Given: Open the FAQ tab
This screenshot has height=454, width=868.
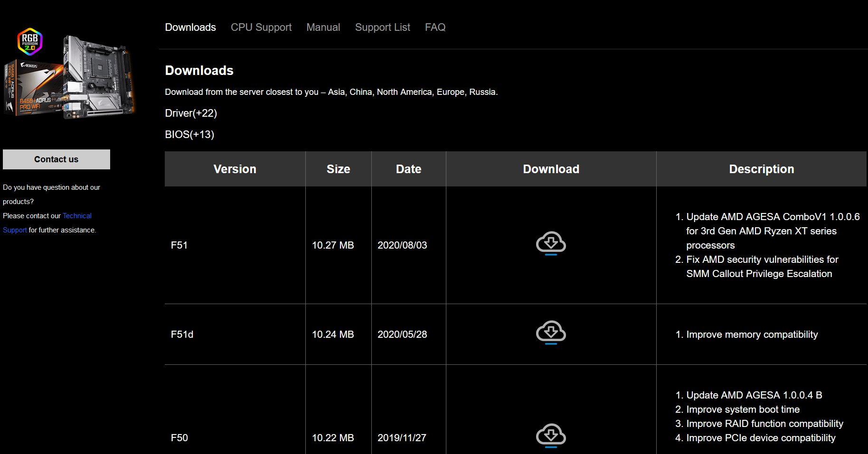Looking at the screenshot, I should (x=435, y=27).
